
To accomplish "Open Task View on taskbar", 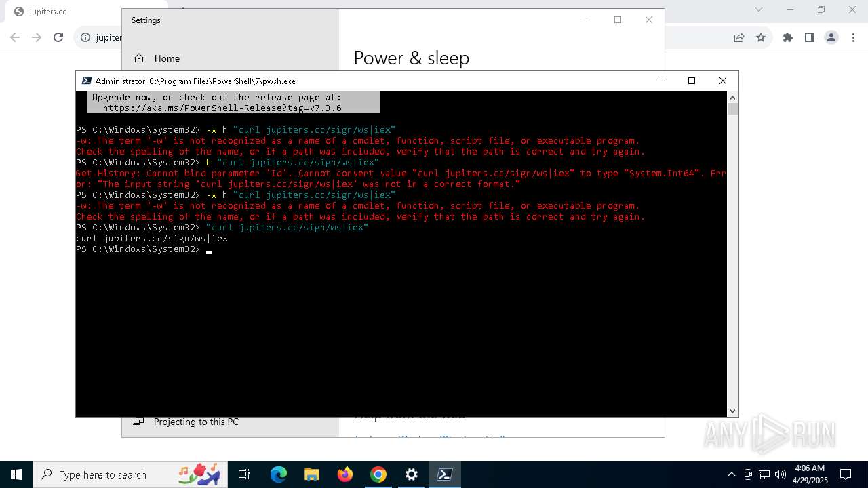I will 244,474.
